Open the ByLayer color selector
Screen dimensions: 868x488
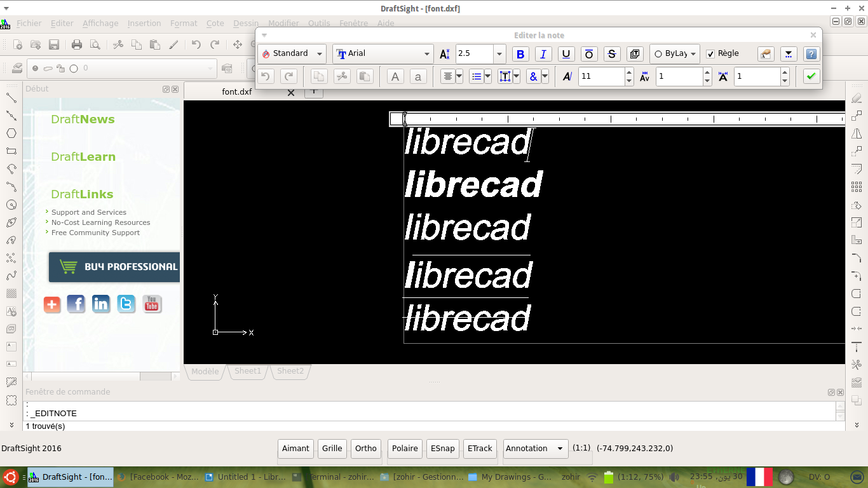click(675, 54)
